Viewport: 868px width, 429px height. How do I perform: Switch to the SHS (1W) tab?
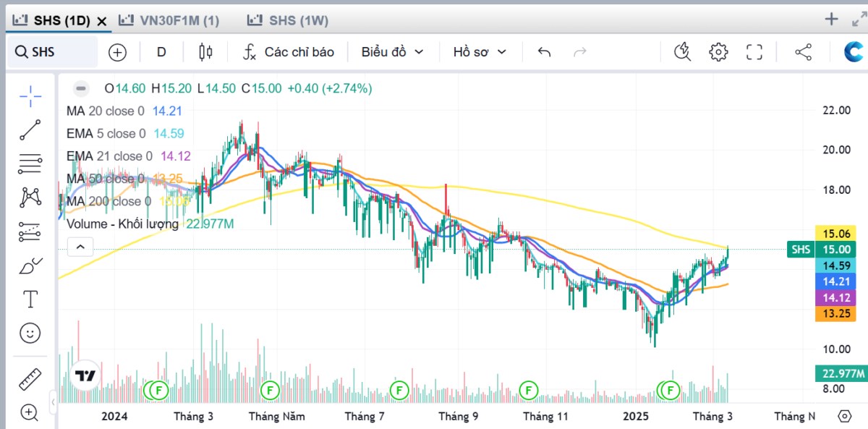point(287,21)
